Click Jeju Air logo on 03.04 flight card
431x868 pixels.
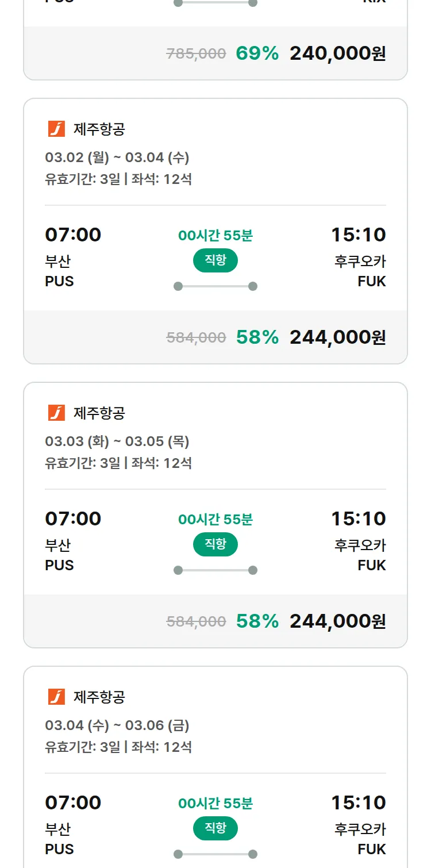56,697
